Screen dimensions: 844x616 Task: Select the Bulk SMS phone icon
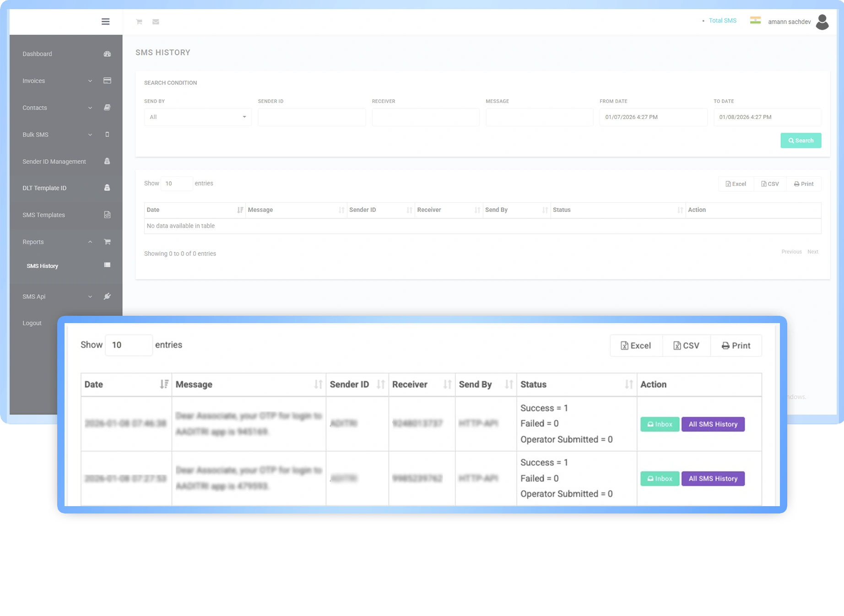click(107, 135)
